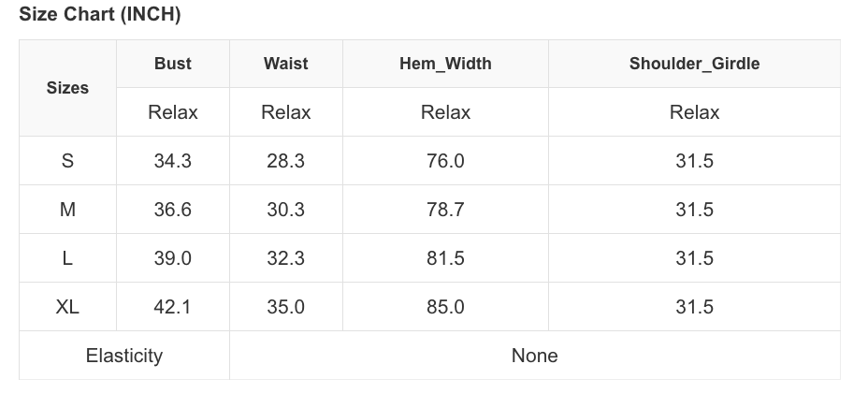Select the S size row label
This screenshot has height=408, width=868.
click(x=67, y=161)
